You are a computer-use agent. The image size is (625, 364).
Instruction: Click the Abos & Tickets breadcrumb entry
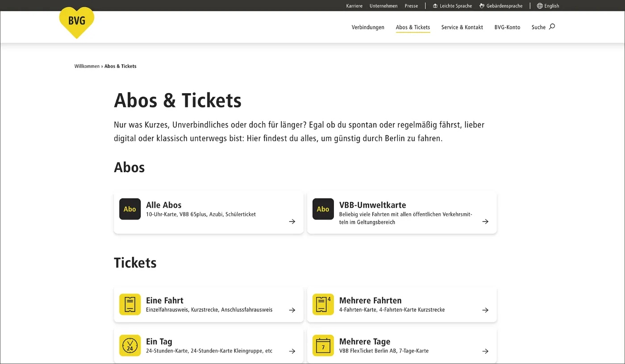click(121, 66)
